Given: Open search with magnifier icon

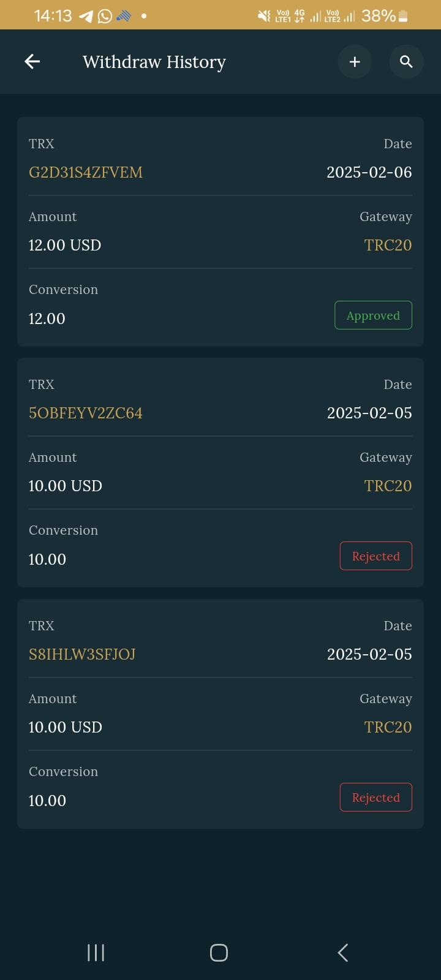Looking at the screenshot, I should tap(406, 61).
